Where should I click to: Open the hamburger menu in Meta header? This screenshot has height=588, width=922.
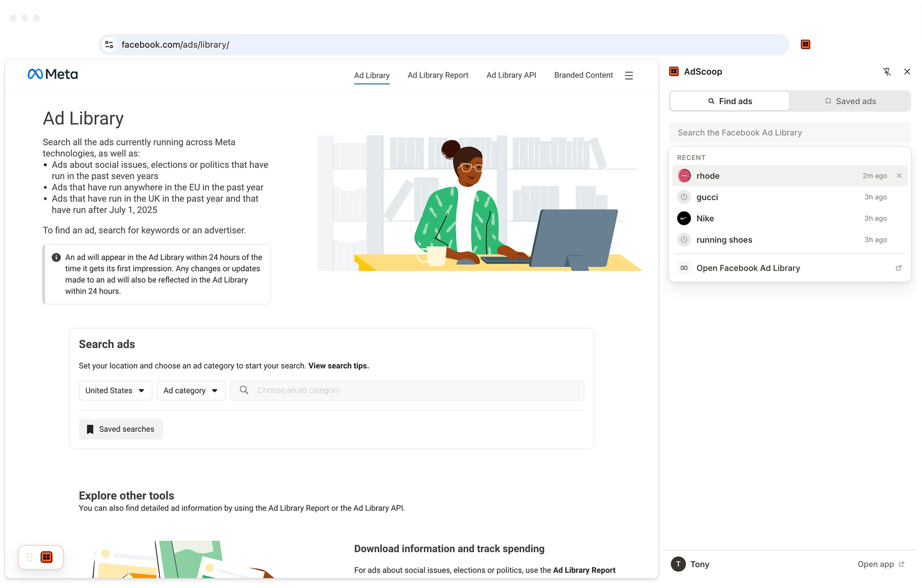coord(629,75)
